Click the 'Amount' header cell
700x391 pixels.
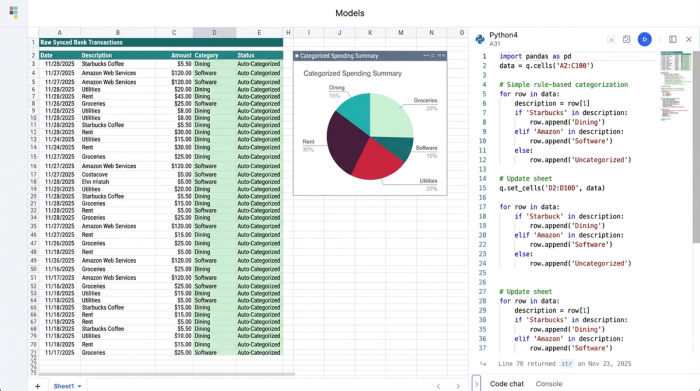(x=174, y=55)
